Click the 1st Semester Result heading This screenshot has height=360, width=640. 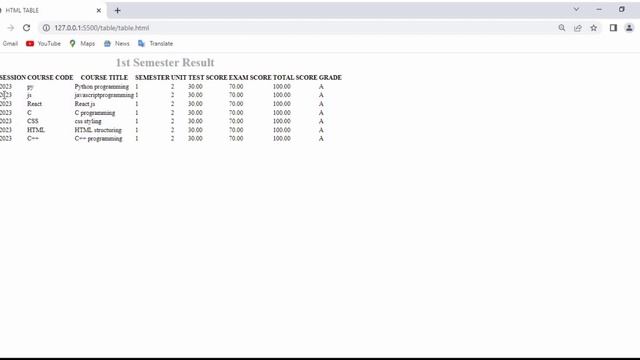(x=165, y=62)
